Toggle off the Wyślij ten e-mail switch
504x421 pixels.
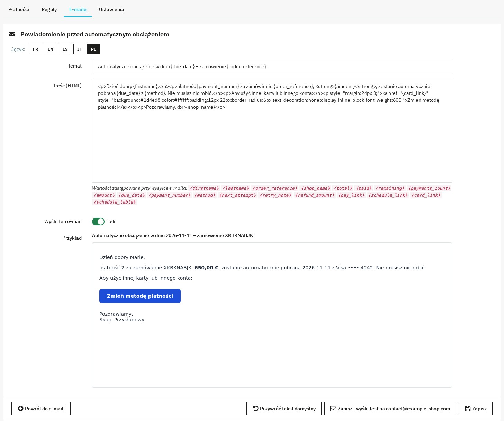tap(98, 222)
